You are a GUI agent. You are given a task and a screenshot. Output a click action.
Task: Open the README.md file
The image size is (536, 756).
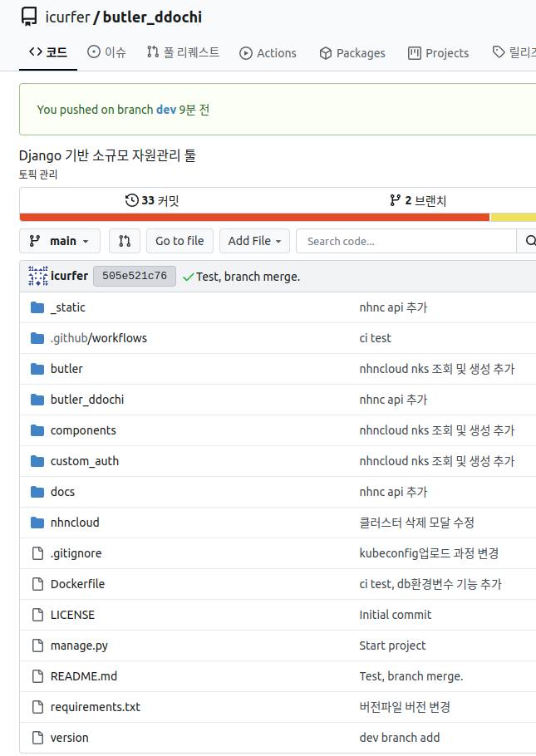click(x=83, y=676)
